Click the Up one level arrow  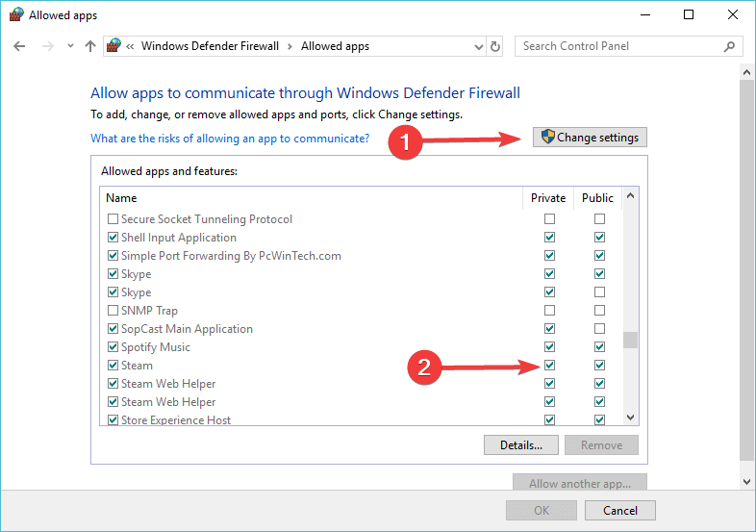click(90, 46)
